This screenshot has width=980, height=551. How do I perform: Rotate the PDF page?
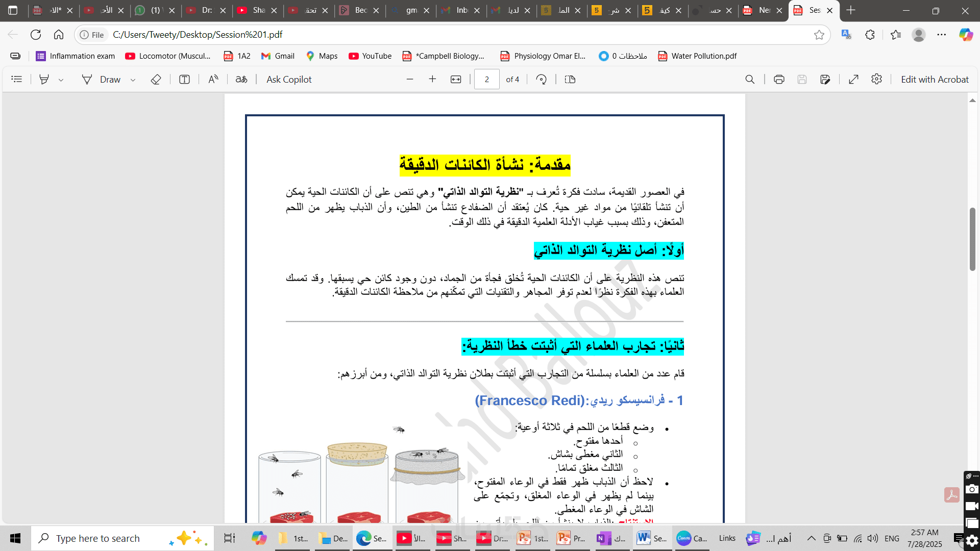click(x=542, y=79)
